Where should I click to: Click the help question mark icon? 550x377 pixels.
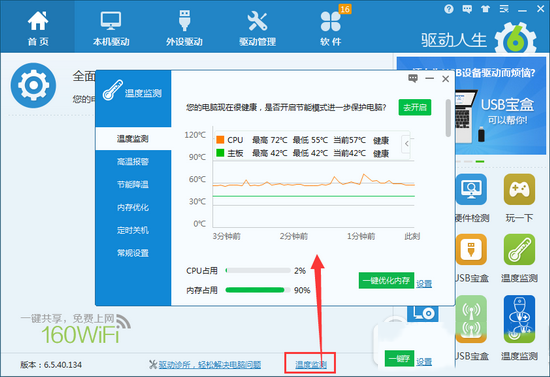tap(449, 9)
